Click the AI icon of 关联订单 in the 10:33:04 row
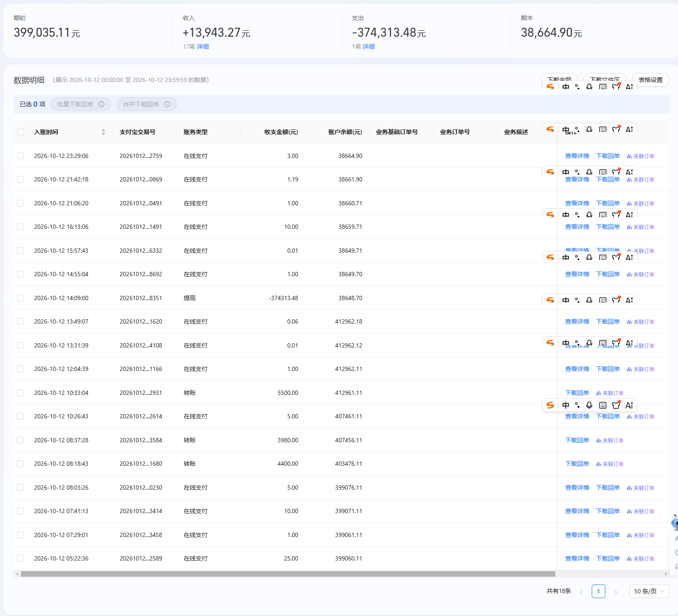Viewport: 678px width, 616px height. pyautogui.click(x=599, y=393)
